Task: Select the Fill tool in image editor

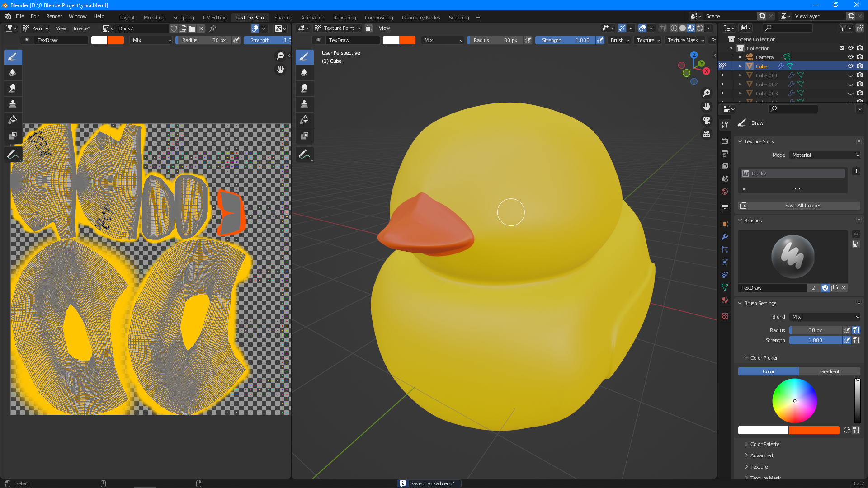Action: pos(13,120)
